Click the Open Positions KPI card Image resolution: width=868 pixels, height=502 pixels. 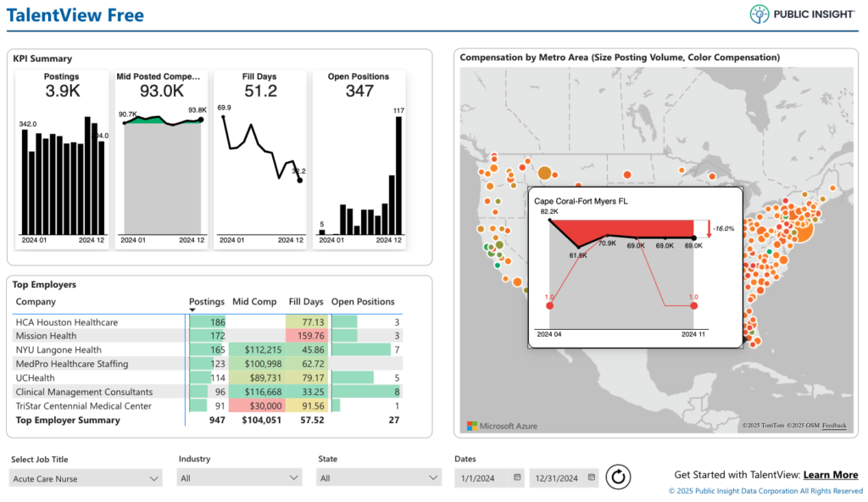[x=359, y=159]
